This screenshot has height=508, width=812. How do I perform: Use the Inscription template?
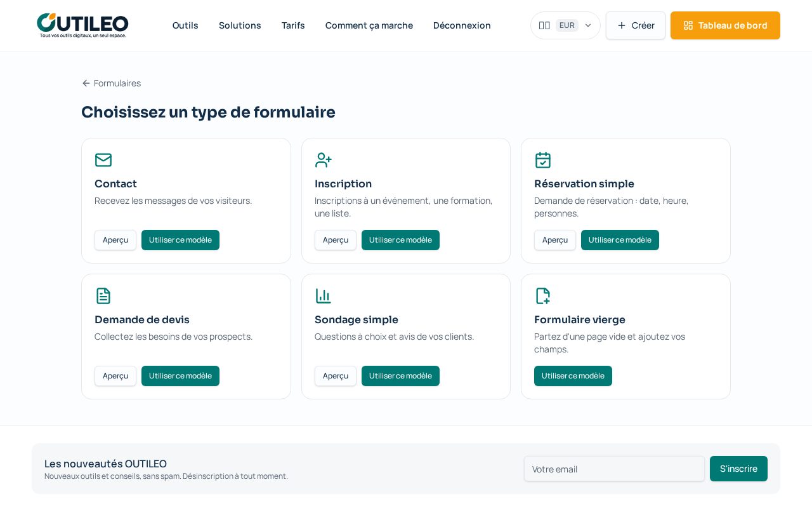click(400, 240)
